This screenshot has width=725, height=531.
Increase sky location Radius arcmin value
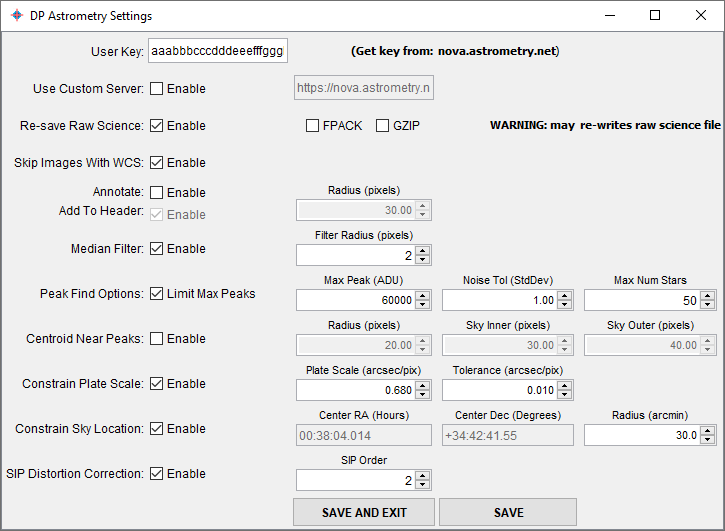pos(708,430)
